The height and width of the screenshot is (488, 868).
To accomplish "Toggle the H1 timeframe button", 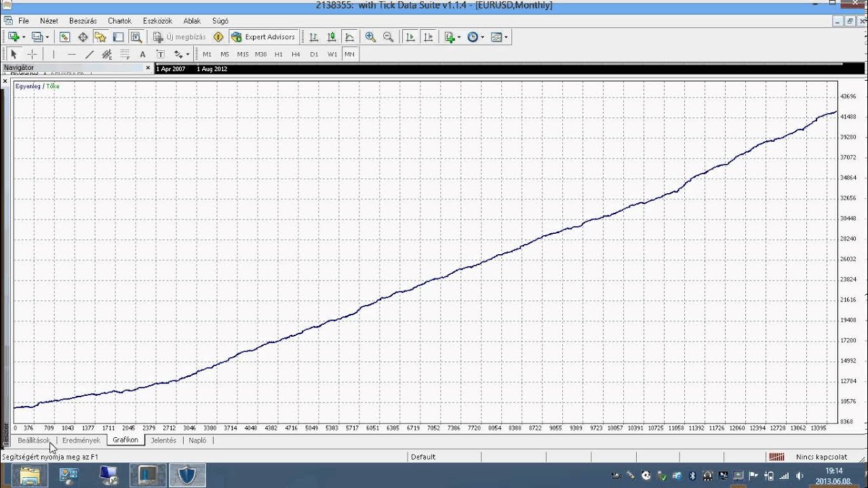I will tap(279, 54).
